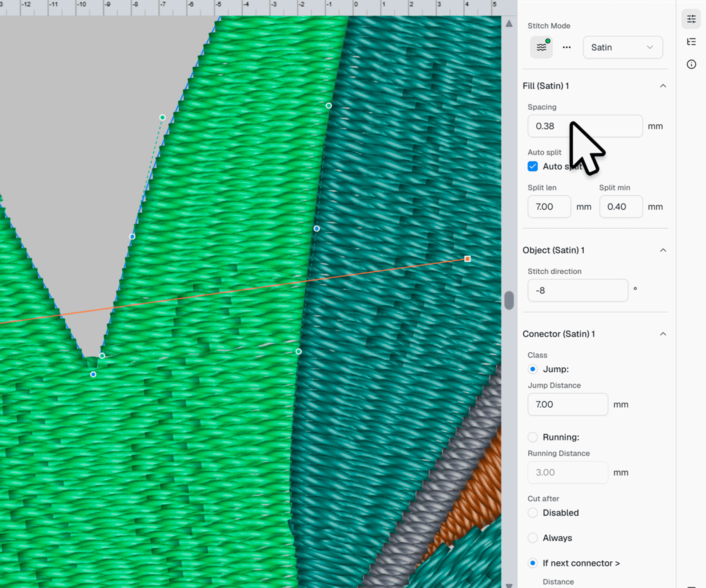
Task: Select Cut after Always option
Action: pos(533,538)
